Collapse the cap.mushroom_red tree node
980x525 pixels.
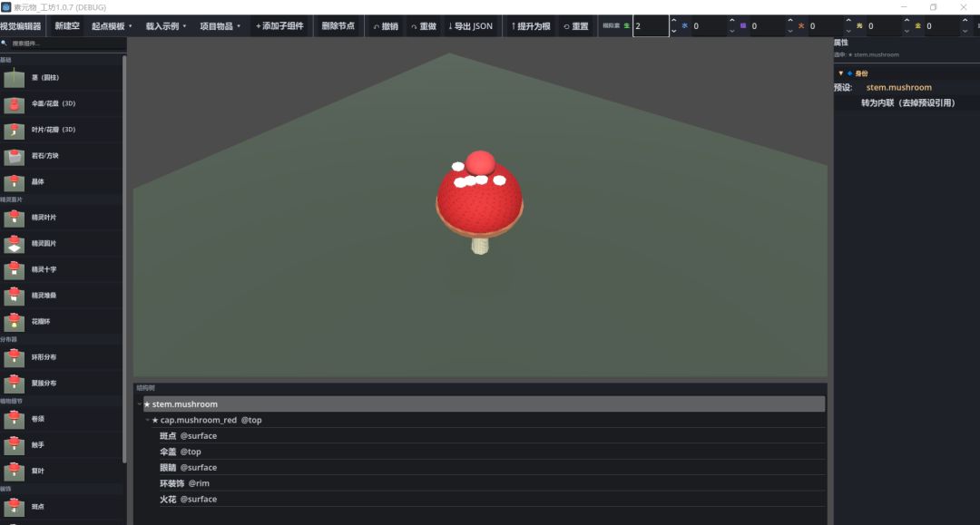[x=148, y=420]
